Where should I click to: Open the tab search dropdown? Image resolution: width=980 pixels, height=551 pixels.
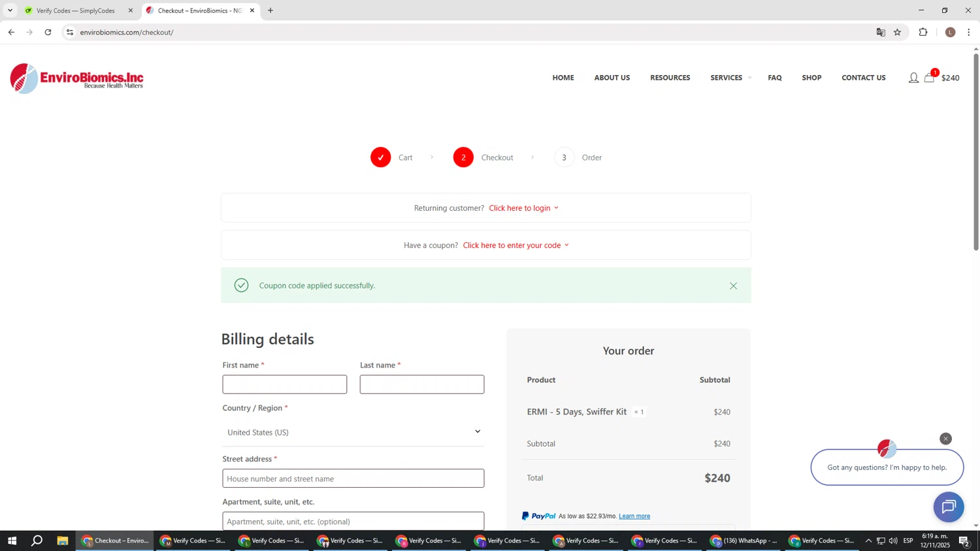click(10, 10)
